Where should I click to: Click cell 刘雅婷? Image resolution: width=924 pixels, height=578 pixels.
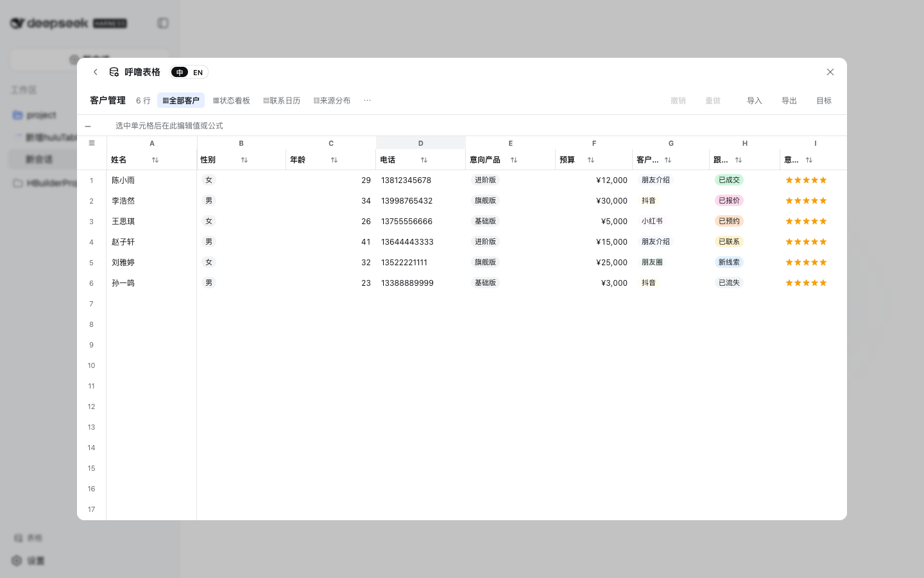[151, 263]
